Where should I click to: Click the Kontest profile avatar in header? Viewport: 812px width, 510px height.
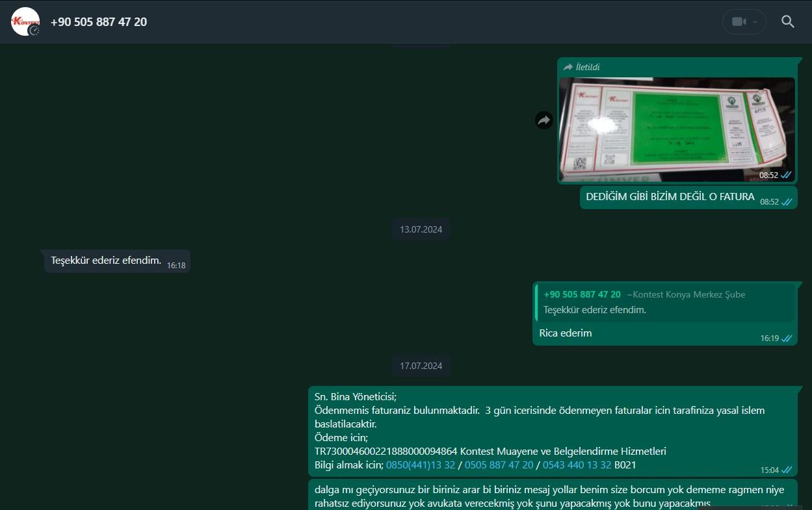(25, 21)
